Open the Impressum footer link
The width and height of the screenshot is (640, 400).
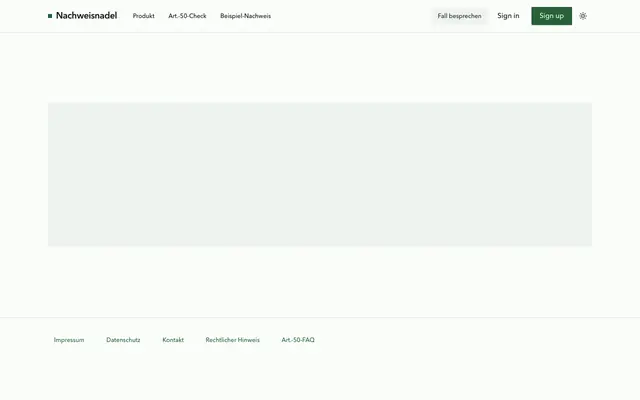pyautogui.click(x=69, y=340)
